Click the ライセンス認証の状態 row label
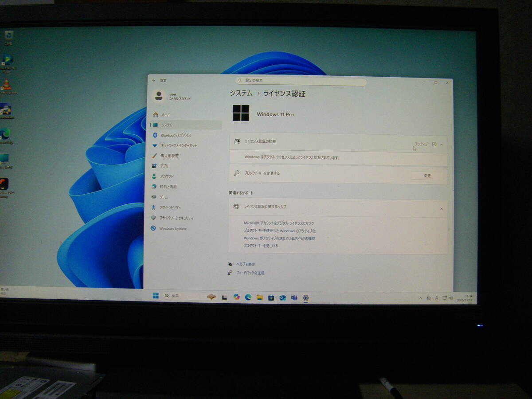Viewport: 532px width, 399px height. click(x=260, y=141)
